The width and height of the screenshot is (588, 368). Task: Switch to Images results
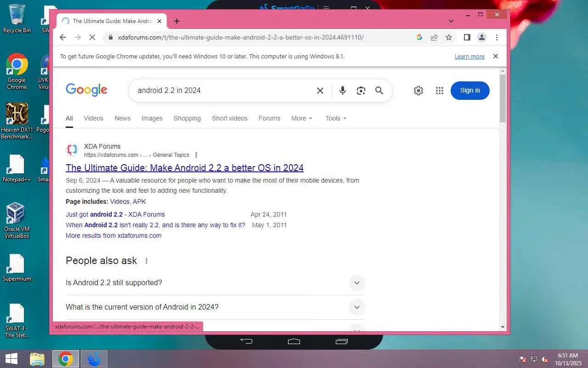click(x=152, y=118)
